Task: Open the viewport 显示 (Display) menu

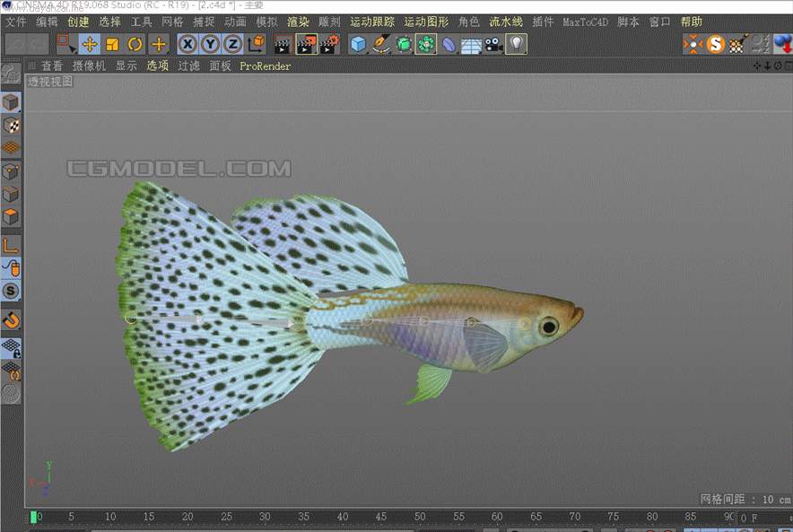Action: coord(126,65)
